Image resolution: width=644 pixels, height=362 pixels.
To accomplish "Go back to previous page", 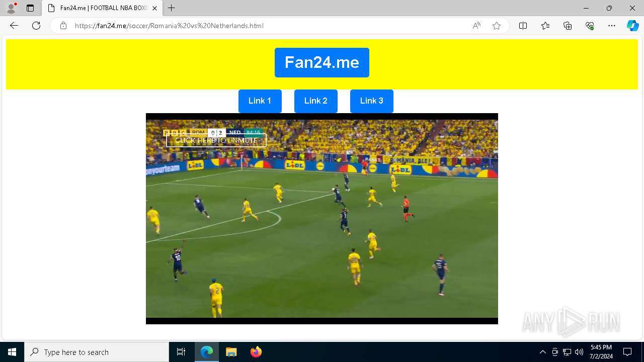I will 14,26.
